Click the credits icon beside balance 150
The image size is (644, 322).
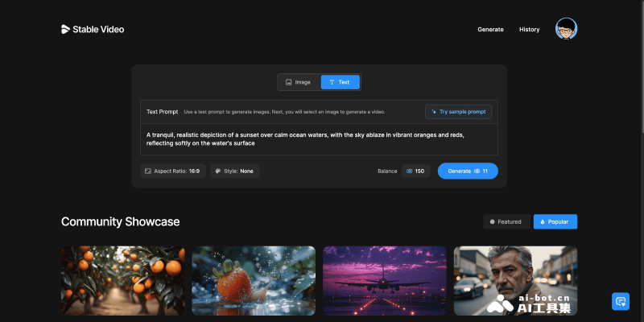[x=410, y=171]
